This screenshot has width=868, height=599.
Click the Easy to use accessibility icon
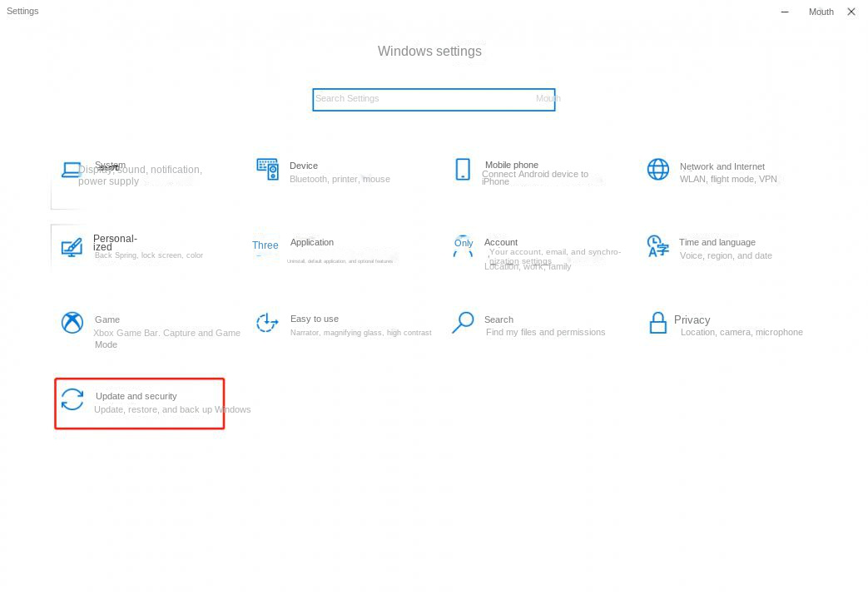267,323
